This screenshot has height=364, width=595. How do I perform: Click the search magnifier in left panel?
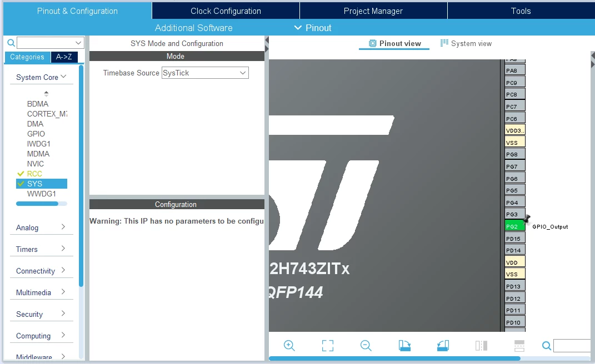[11, 43]
